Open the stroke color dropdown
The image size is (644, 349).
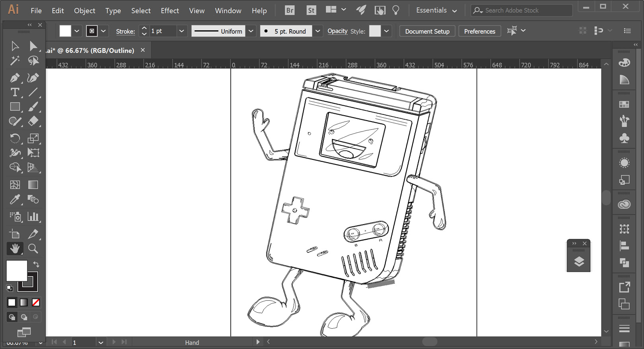click(103, 31)
